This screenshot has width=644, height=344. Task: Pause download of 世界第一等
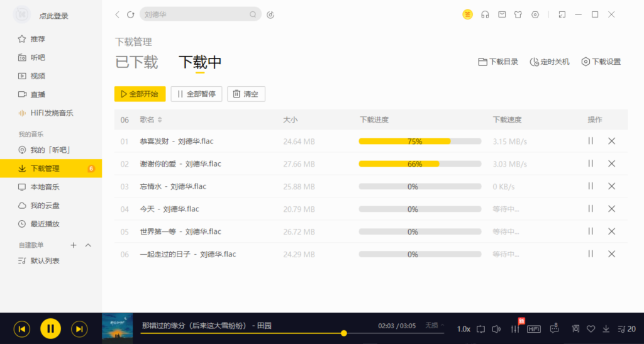pyautogui.click(x=590, y=231)
